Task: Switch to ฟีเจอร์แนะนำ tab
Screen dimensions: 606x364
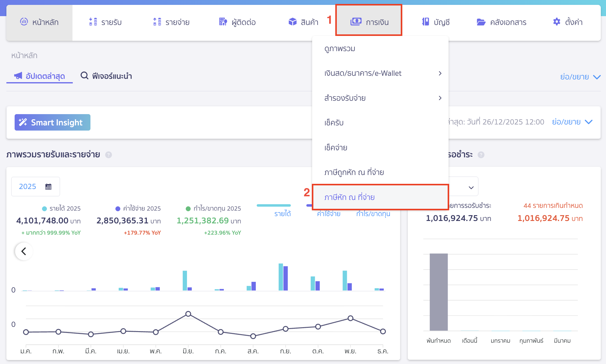Action: pyautogui.click(x=106, y=76)
